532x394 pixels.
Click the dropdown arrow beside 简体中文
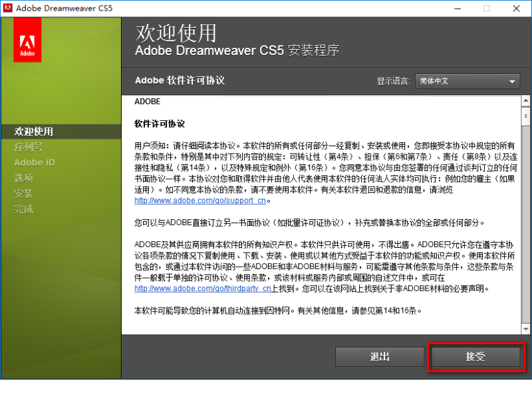click(512, 81)
